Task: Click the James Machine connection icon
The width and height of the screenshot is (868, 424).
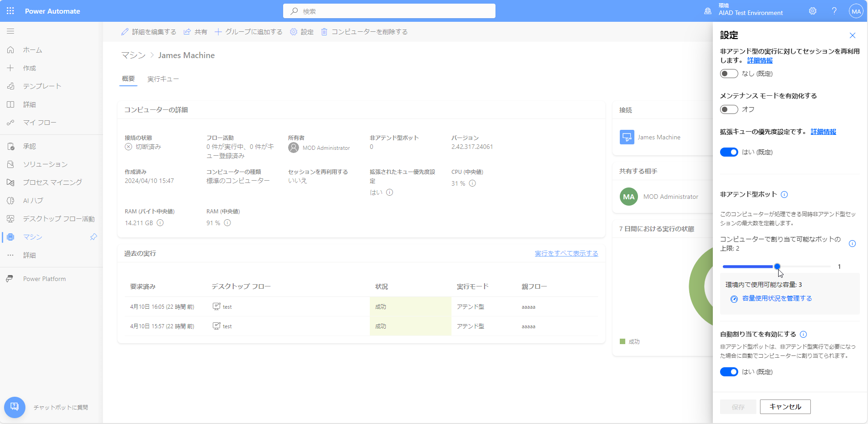Action: pyautogui.click(x=627, y=137)
